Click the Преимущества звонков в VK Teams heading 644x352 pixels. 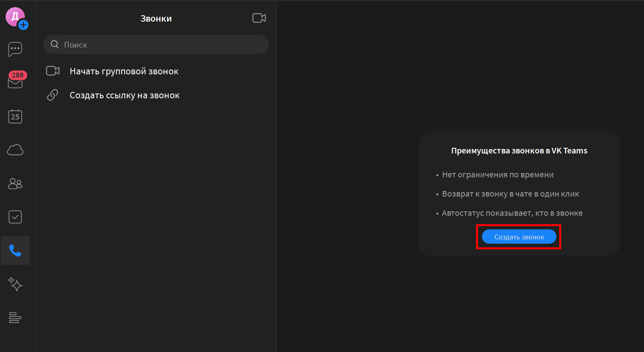[x=519, y=151]
